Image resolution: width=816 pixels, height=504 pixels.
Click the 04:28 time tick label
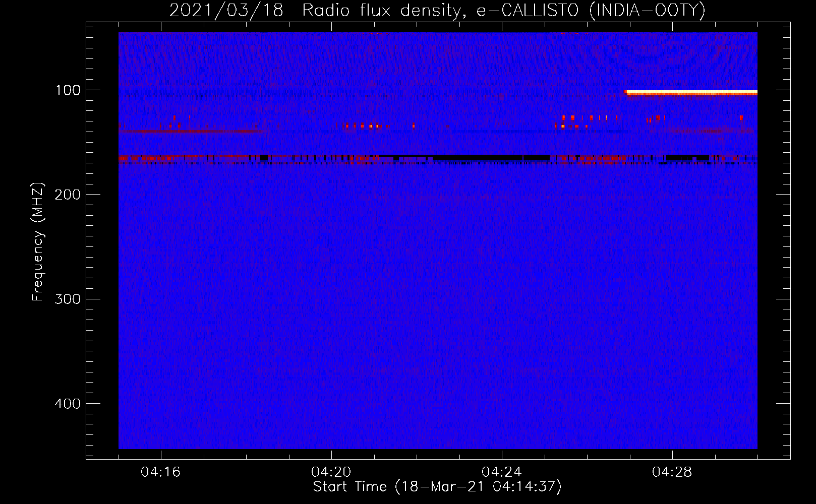tap(672, 472)
